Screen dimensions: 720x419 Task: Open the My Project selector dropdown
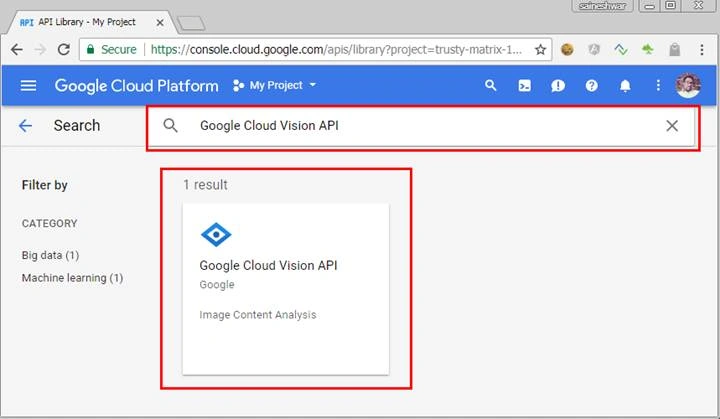(275, 85)
